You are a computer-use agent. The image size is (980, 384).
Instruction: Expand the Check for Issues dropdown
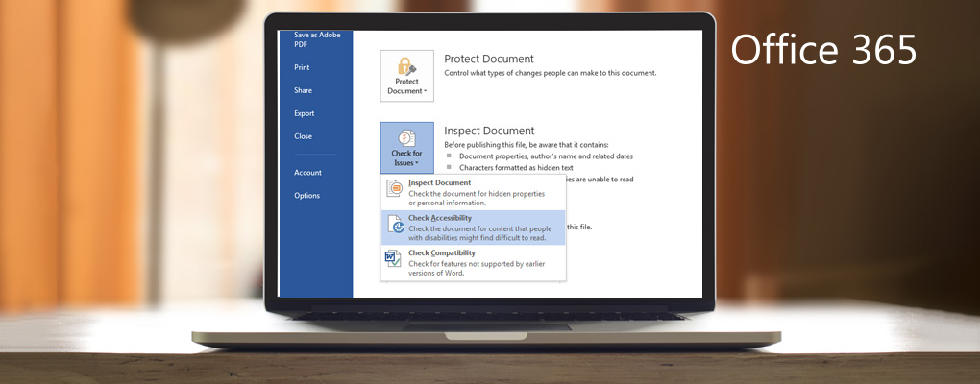pyautogui.click(x=406, y=147)
